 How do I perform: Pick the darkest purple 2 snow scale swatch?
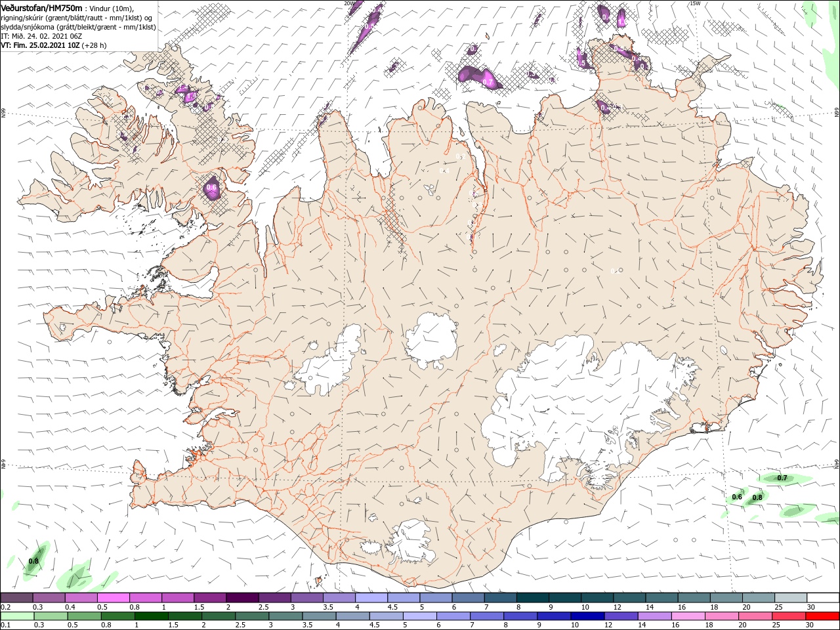pos(242,597)
